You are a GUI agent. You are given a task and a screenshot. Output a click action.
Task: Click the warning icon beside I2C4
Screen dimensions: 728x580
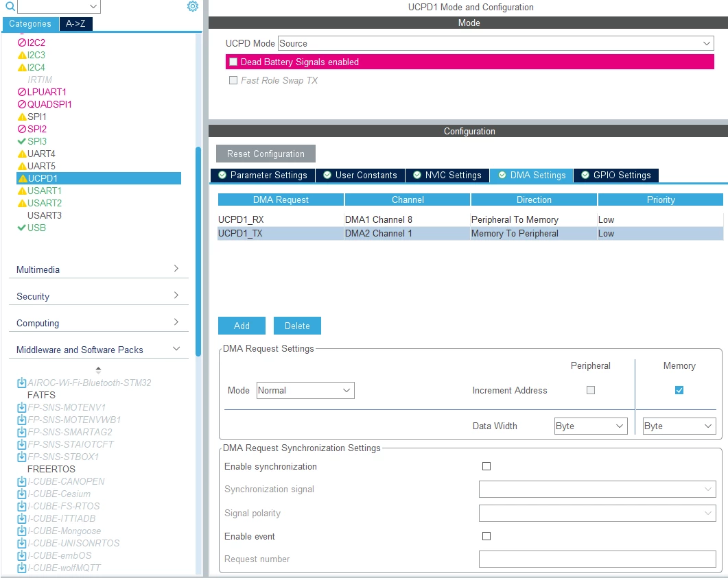point(22,68)
